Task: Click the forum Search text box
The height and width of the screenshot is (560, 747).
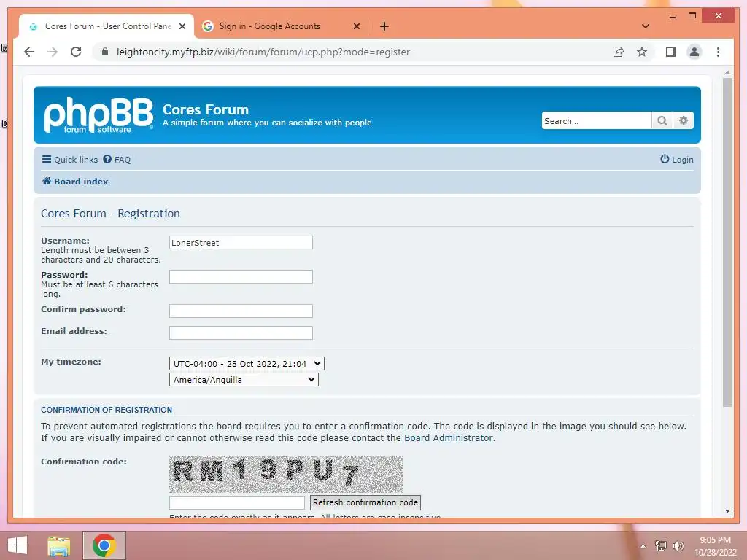Action: (597, 120)
